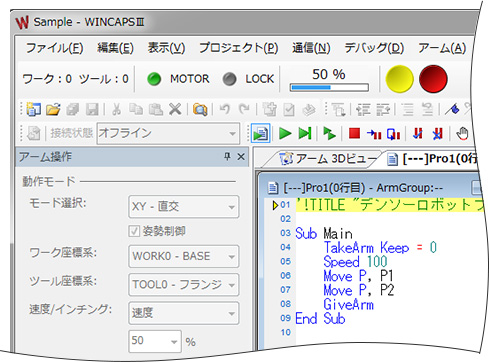The width and height of the screenshot is (489, 362).
Task: Open the プロジェクト(P) menu
Action: click(238, 48)
